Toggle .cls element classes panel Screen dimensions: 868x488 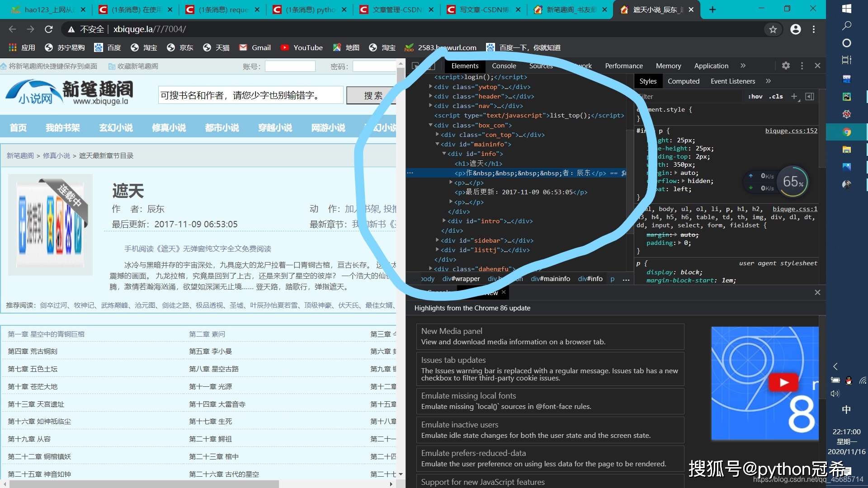776,96
